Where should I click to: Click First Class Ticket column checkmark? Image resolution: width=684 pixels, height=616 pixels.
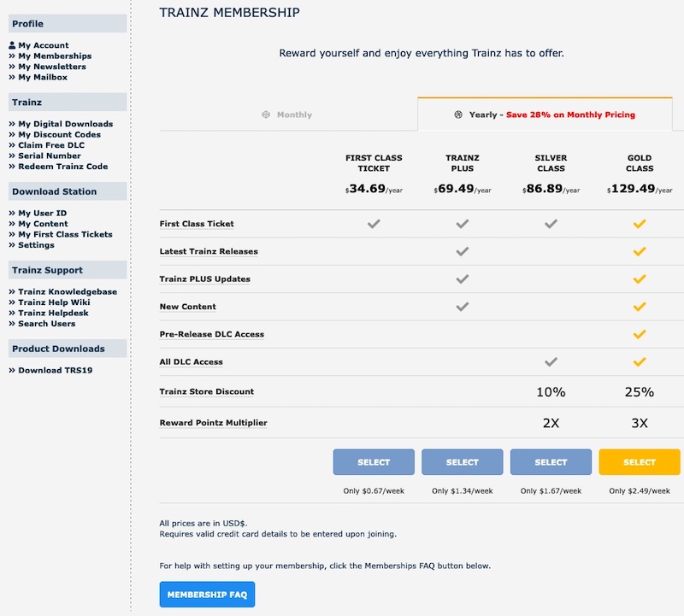[x=374, y=224]
